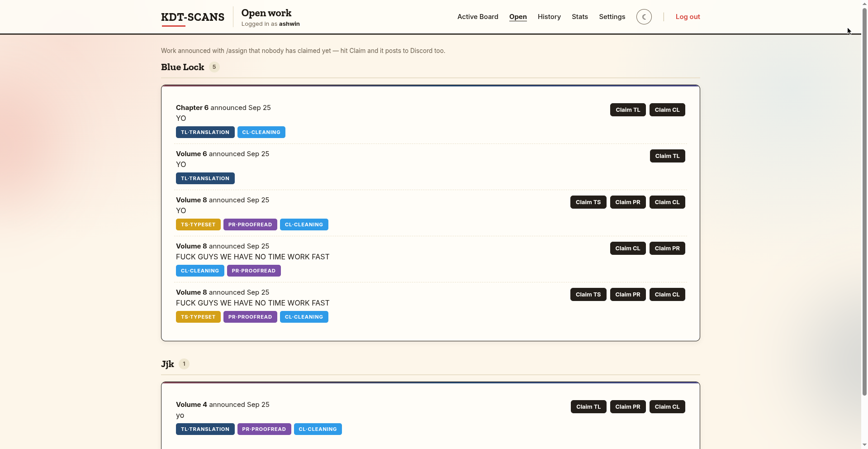Click the 'Volume 6 announced Sep 25' text
This screenshot has height=449, width=868.
click(223, 154)
